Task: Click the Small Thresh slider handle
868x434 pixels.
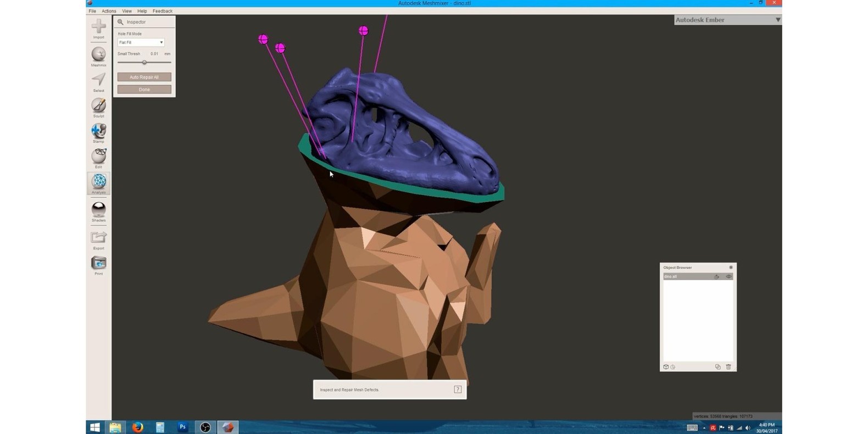Action: click(144, 62)
